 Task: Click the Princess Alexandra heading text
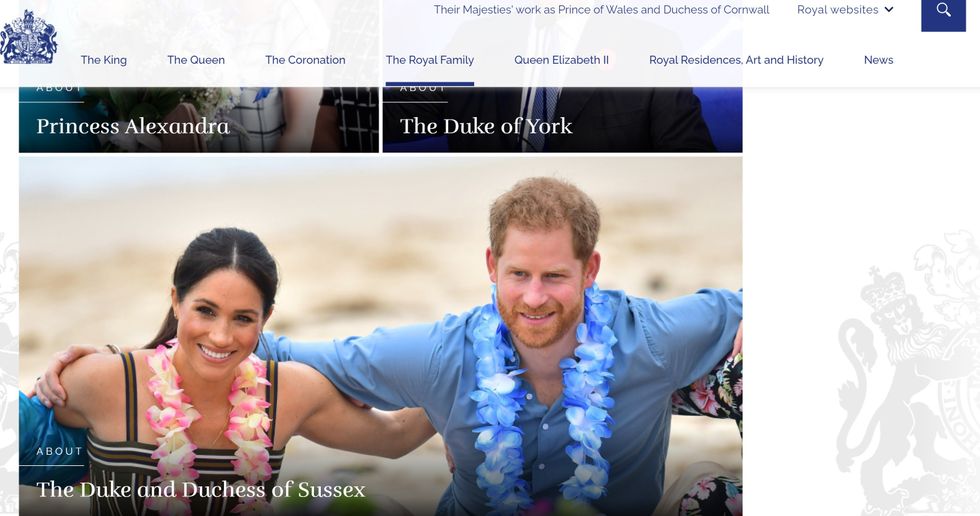click(x=132, y=126)
